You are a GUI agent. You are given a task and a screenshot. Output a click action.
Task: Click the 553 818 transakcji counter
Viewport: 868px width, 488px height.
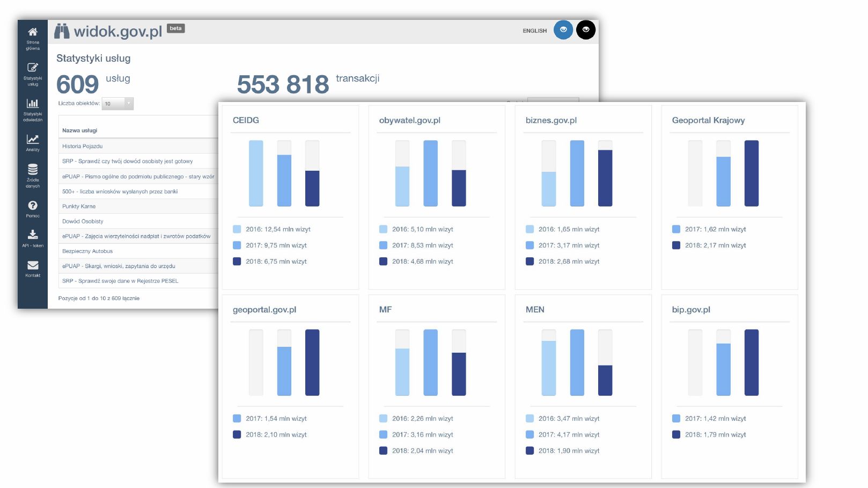point(308,84)
